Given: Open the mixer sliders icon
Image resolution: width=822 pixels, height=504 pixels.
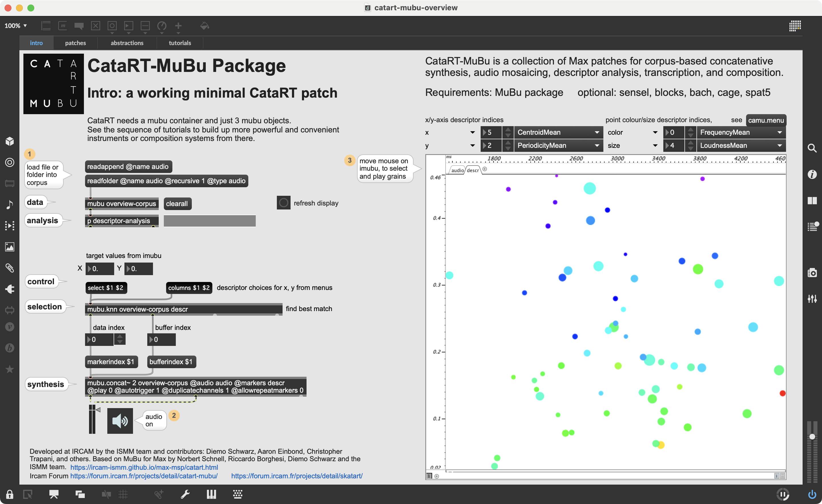Looking at the screenshot, I should (812, 299).
